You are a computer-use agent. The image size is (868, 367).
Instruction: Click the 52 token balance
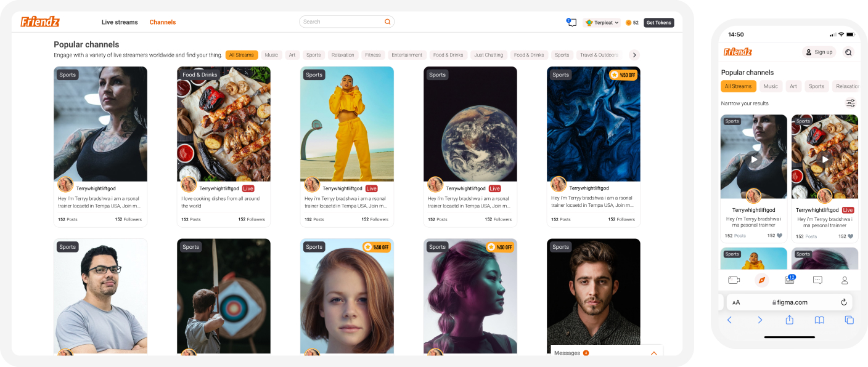(636, 23)
